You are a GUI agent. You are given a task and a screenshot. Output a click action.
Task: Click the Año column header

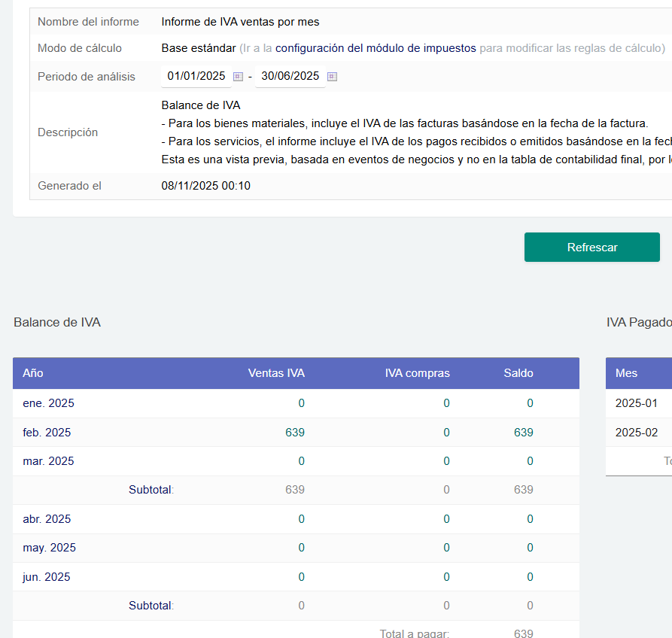click(x=33, y=373)
